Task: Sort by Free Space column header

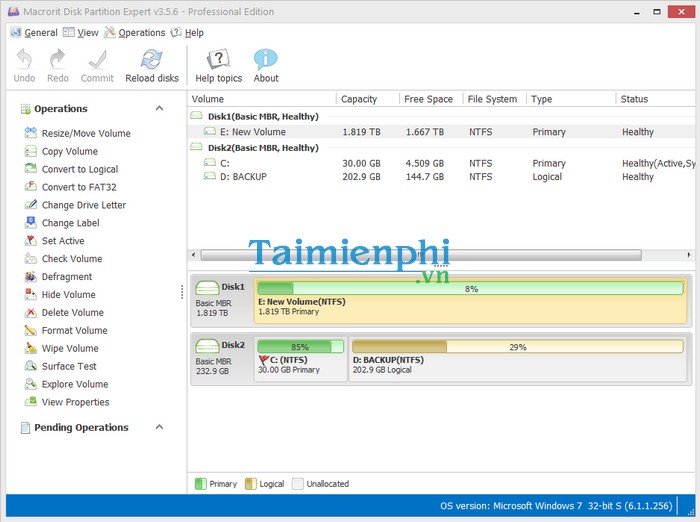Action: click(431, 99)
